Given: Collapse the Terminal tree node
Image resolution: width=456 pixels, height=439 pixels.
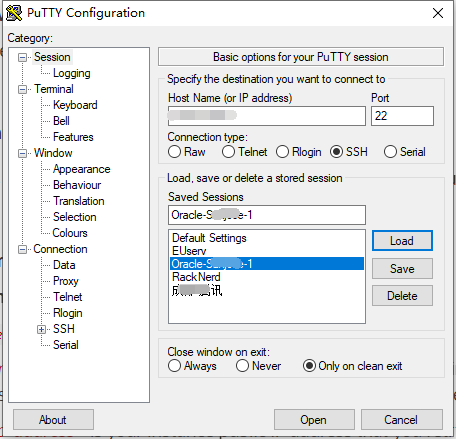Looking at the screenshot, I should click(x=22, y=89).
